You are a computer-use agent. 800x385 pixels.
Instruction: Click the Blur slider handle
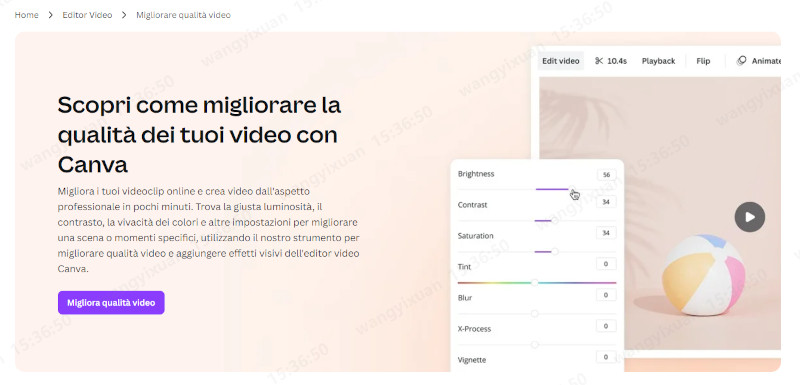[x=535, y=314]
